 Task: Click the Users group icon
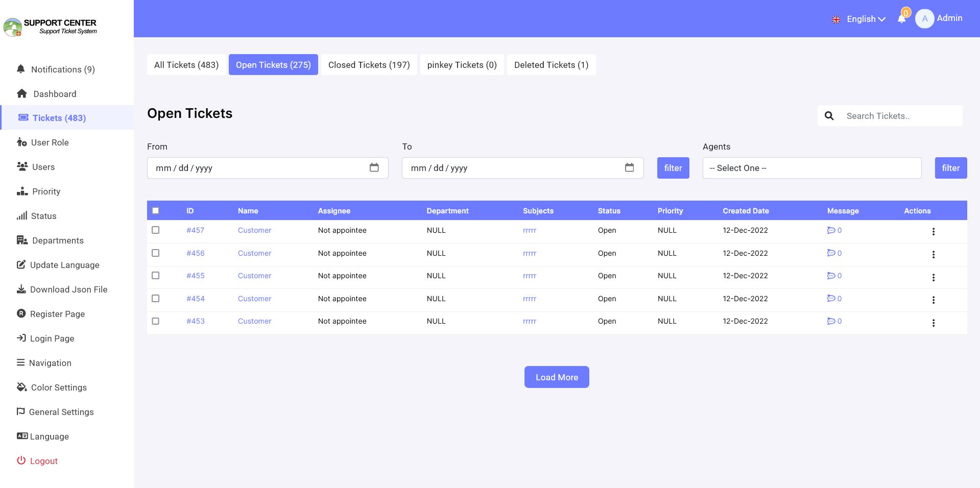22,166
